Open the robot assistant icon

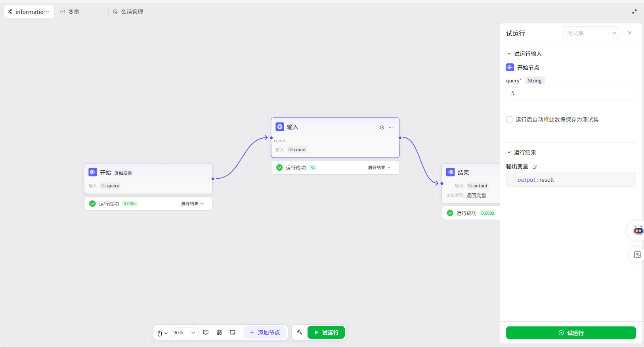pyautogui.click(x=638, y=230)
